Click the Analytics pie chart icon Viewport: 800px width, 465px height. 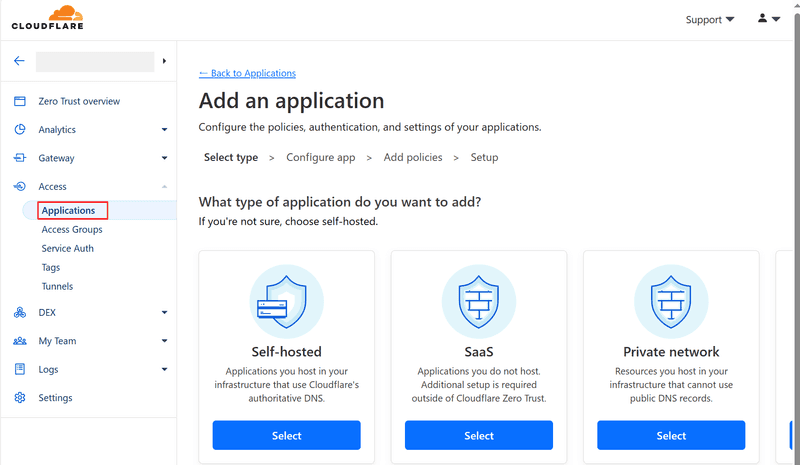[19, 130]
